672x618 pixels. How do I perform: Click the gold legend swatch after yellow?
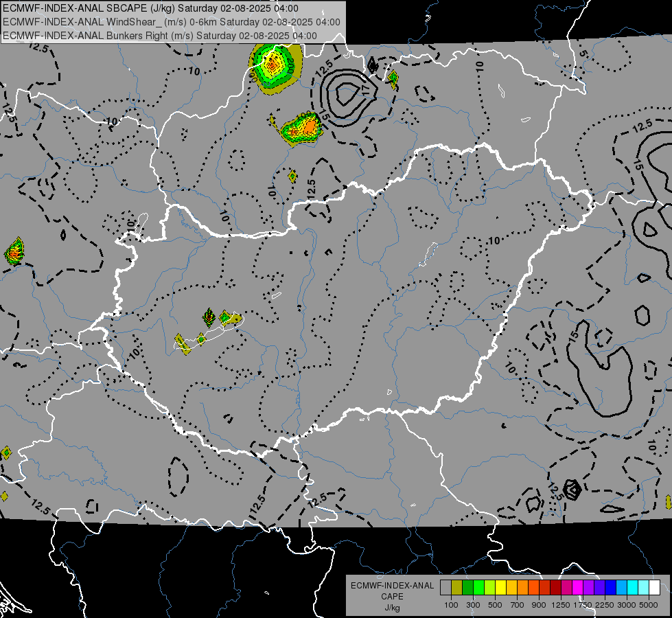(x=511, y=587)
